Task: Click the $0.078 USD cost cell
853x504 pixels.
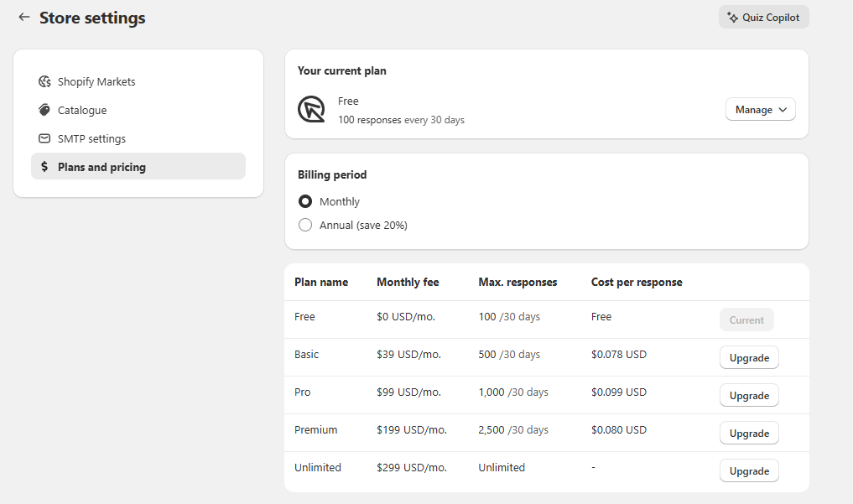Action: pyautogui.click(x=618, y=355)
